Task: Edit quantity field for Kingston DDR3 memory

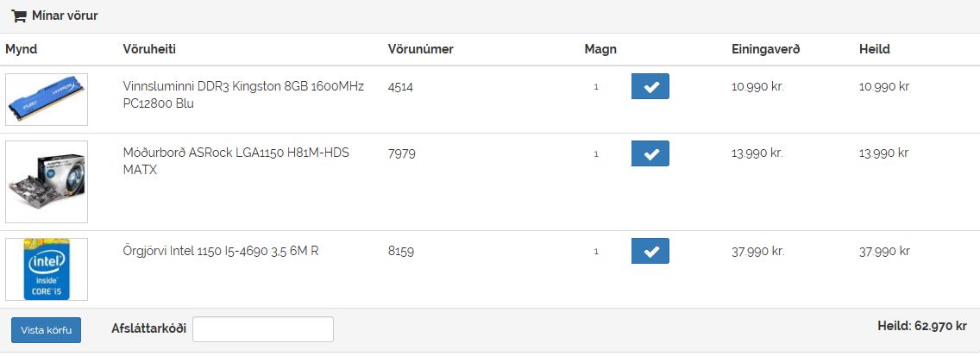Action: tap(596, 86)
